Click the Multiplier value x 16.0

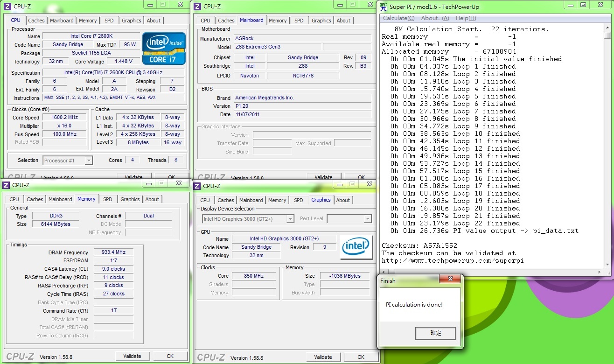(x=65, y=126)
